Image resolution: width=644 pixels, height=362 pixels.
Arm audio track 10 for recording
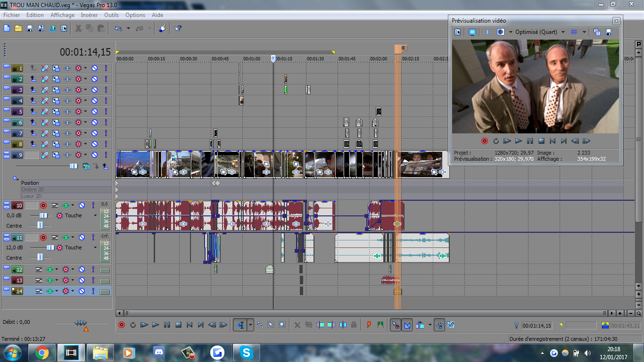43,206
